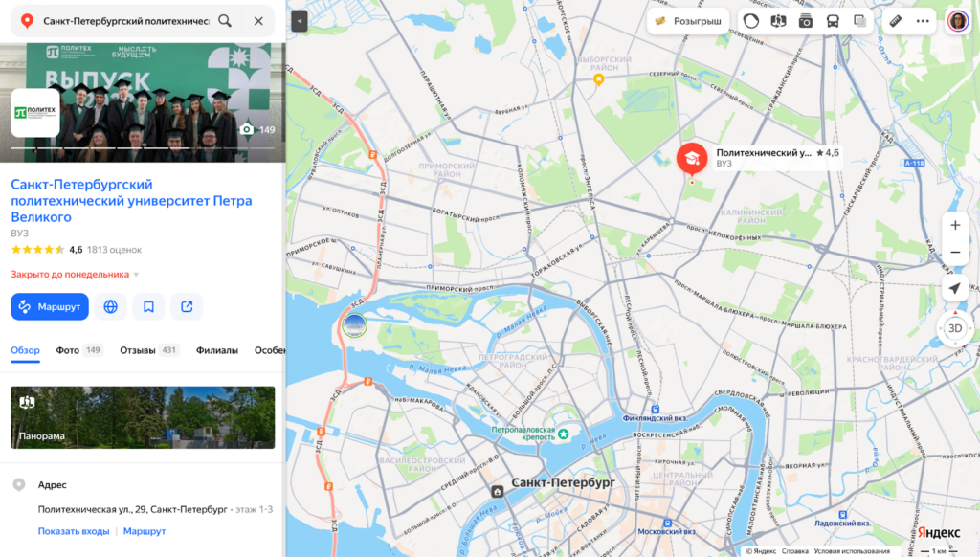Save place with the bookmark icon
The height and width of the screenshot is (557, 980).
pos(148,306)
